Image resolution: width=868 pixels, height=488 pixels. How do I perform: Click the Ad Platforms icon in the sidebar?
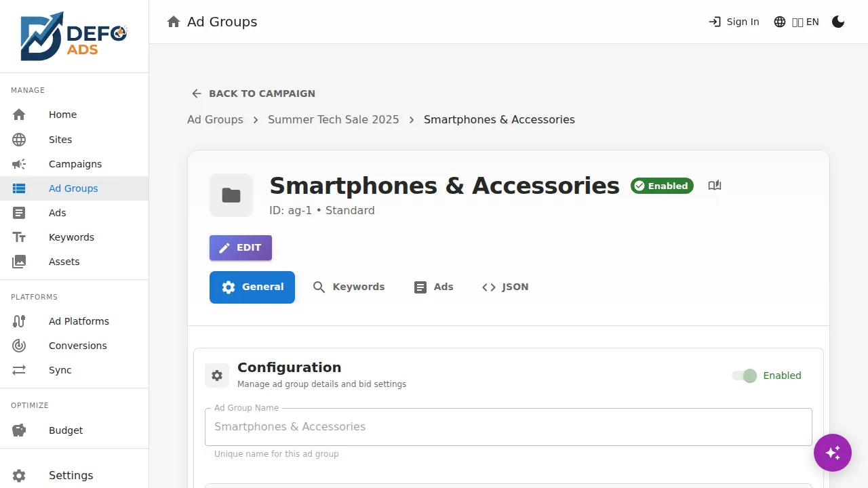coord(19,321)
